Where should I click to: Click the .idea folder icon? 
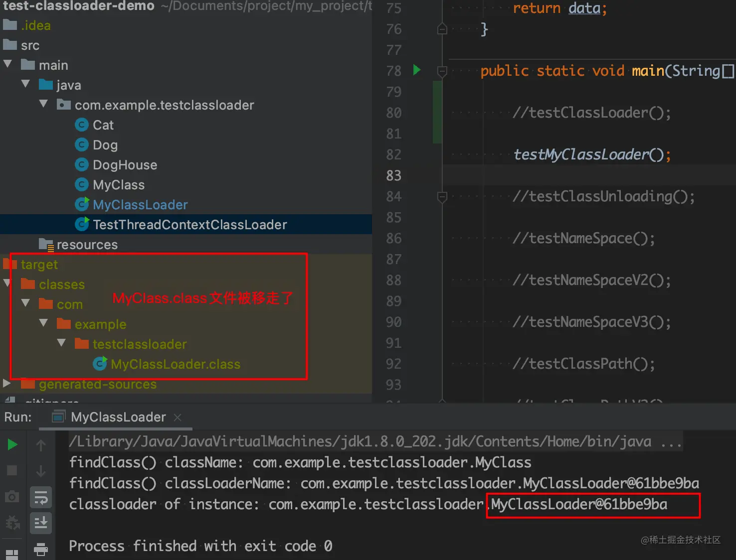point(10,25)
